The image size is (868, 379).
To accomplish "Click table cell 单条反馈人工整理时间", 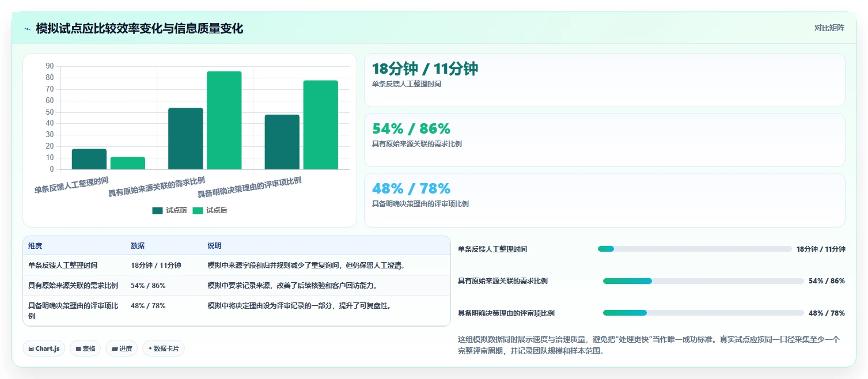I will pyautogui.click(x=63, y=266).
